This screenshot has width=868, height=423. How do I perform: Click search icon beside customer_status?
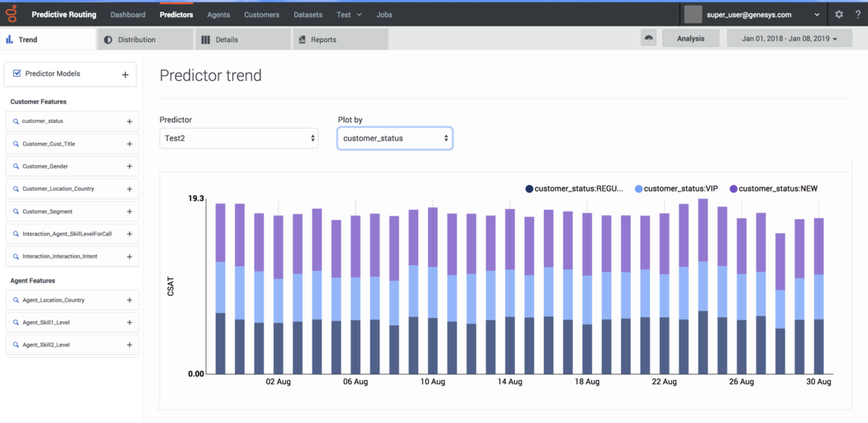click(x=16, y=121)
